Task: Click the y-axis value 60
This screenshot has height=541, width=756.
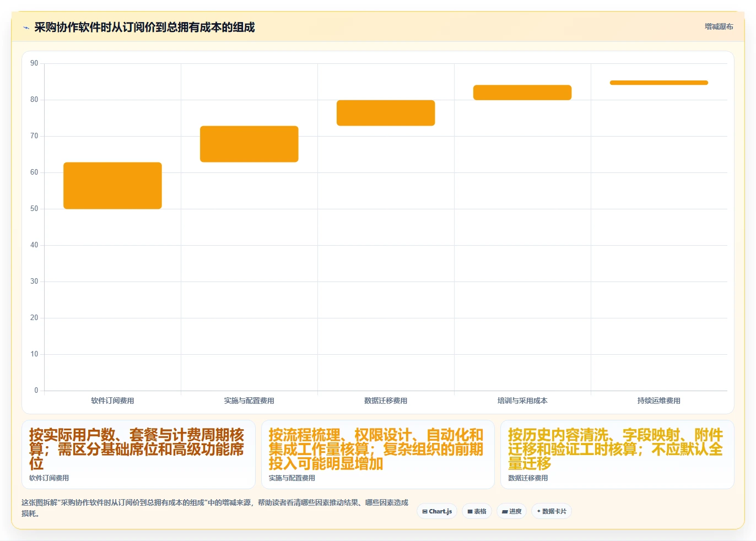Action: click(x=34, y=172)
